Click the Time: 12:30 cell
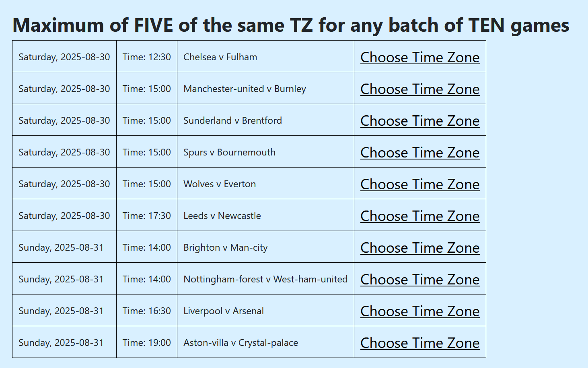The height and width of the screenshot is (368, 588). point(147,57)
